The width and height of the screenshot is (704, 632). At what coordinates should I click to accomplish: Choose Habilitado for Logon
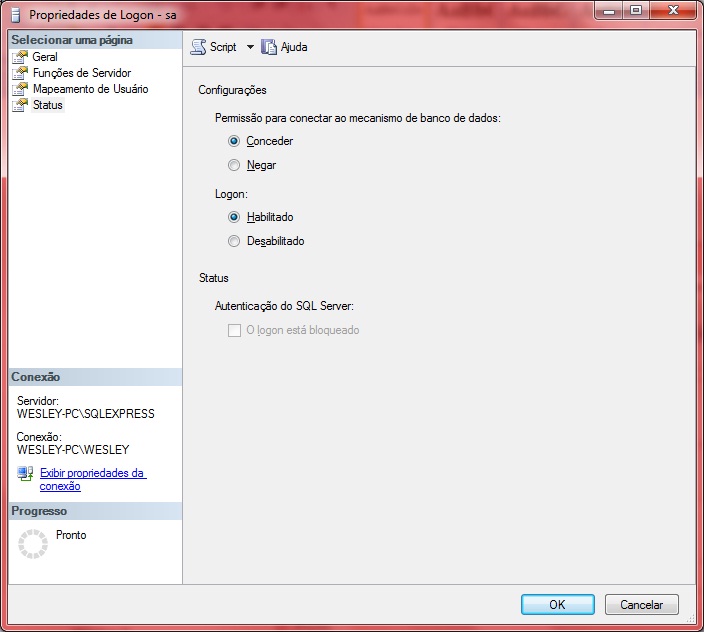(234, 217)
